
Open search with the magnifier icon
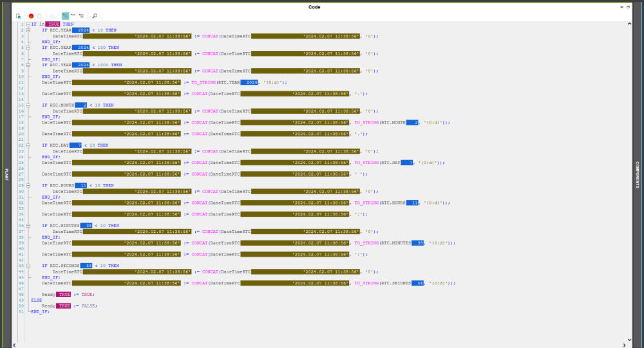point(95,15)
